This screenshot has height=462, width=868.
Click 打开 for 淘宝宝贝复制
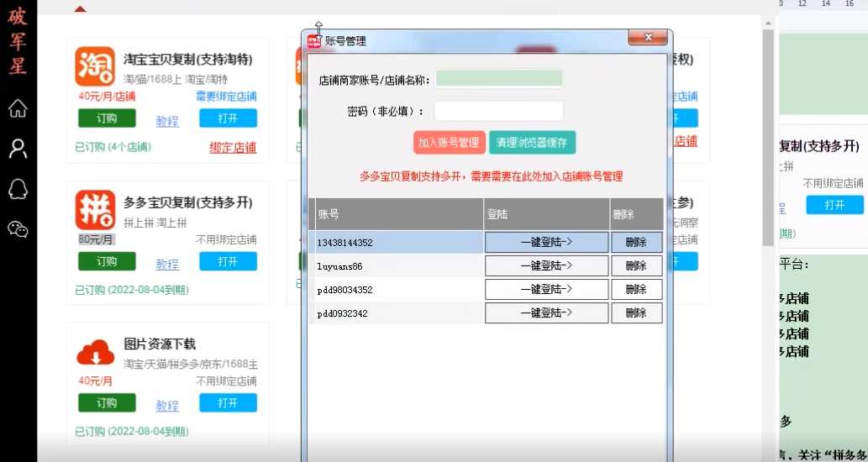(228, 118)
